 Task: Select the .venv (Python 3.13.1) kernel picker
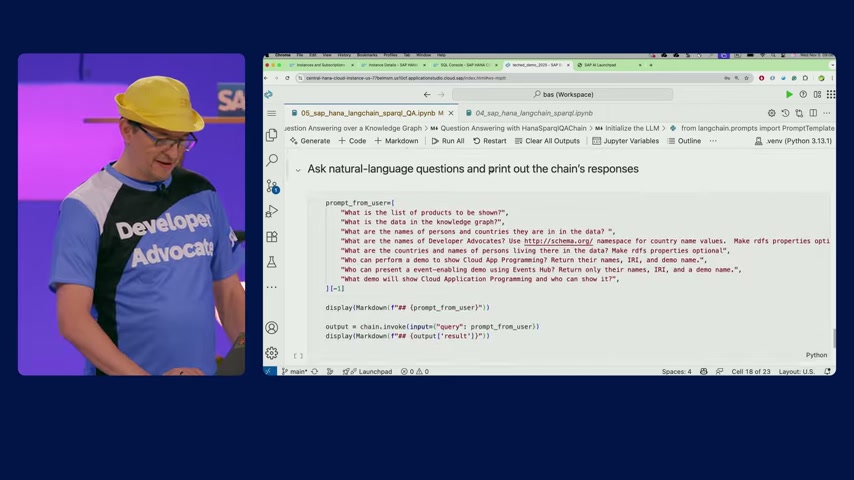pos(794,141)
